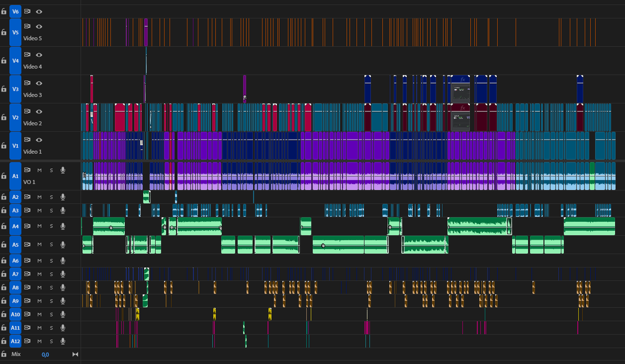Toggle track lock on A12

pos(4,341)
